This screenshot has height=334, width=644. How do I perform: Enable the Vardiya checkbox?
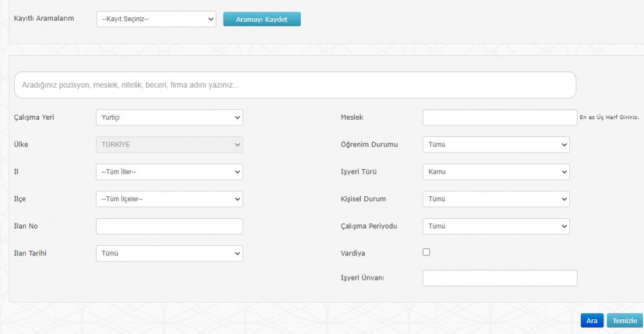click(x=426, y=252)
